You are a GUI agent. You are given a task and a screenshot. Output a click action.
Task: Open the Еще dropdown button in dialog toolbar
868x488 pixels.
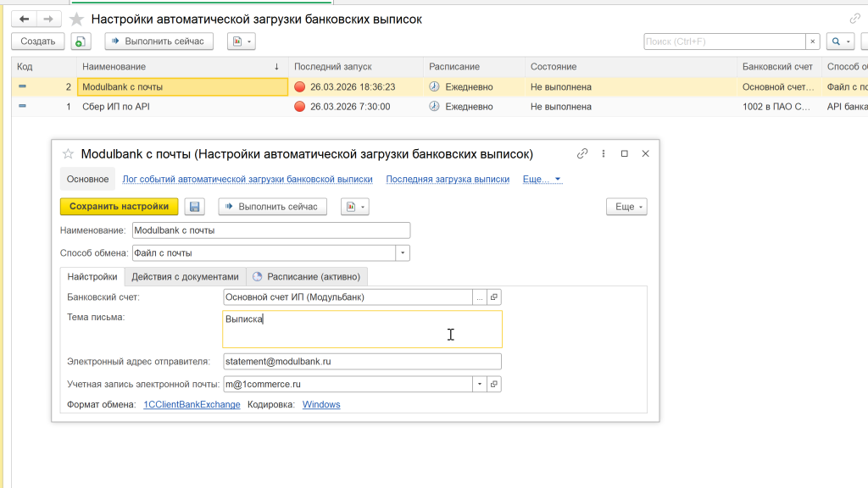pos(626,207)
